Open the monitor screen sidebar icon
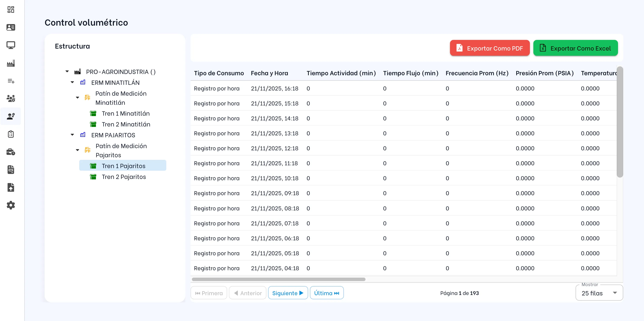The image size is (644, 321). pos(11,45)
